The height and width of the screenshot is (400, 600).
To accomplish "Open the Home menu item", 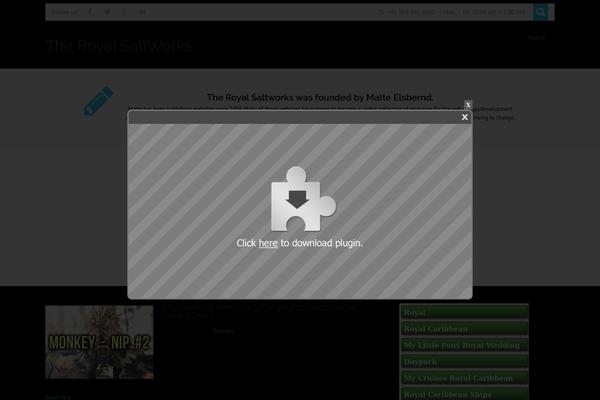I will [536, 38].
